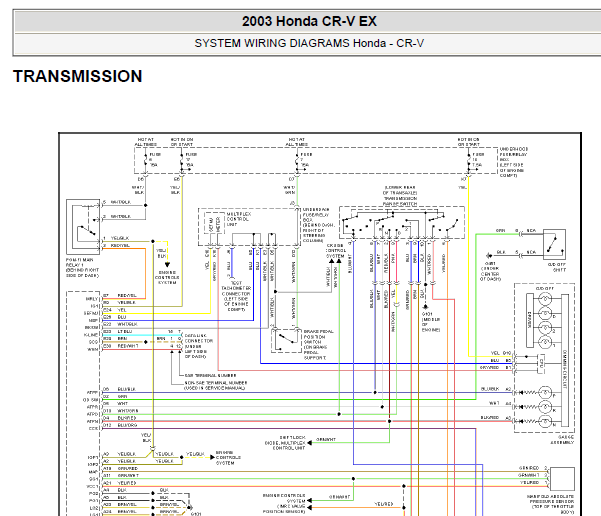Screen dimensions: 601x516
Task: Click the 'SAE TERMINAL NUMBER' note
Action: coord(210,375)
